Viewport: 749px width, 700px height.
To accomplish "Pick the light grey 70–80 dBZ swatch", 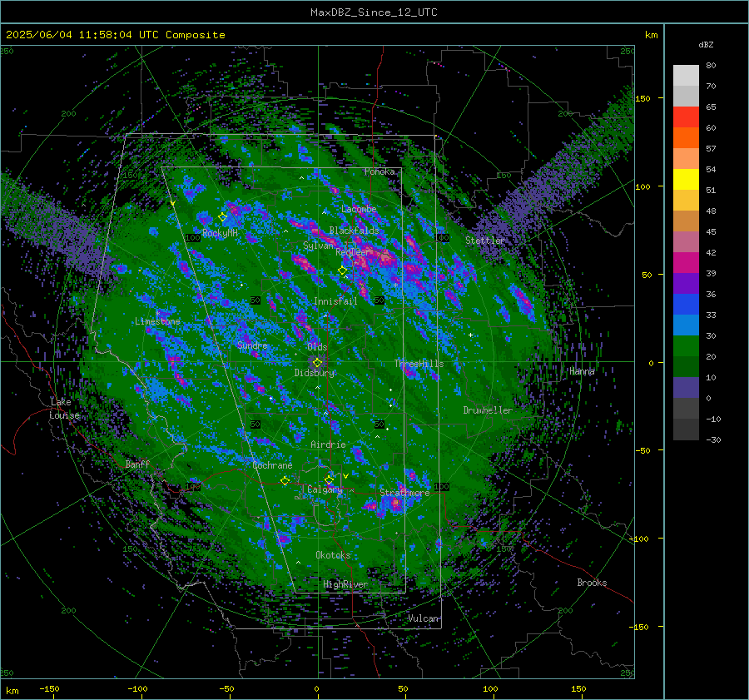I will [x=686, y=76].
